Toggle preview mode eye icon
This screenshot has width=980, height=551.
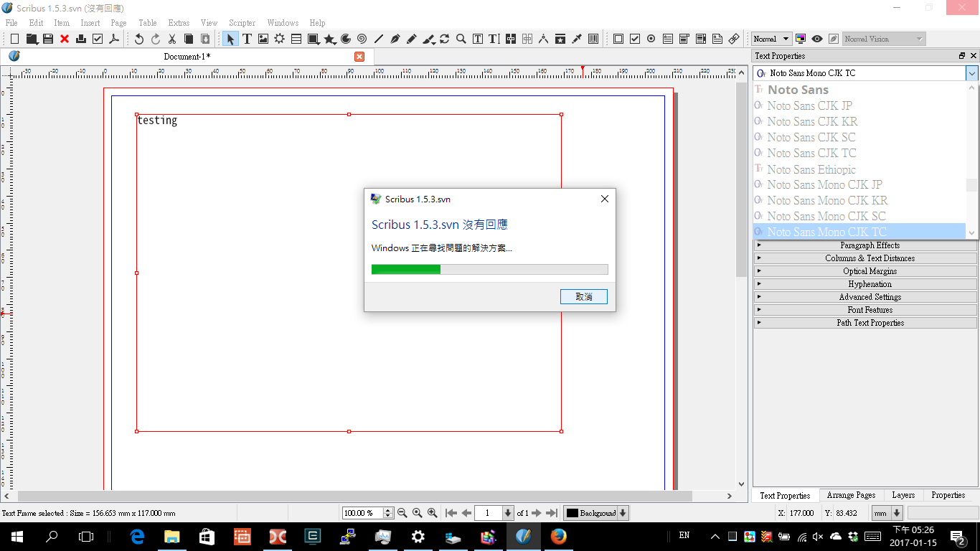[816, 39]
